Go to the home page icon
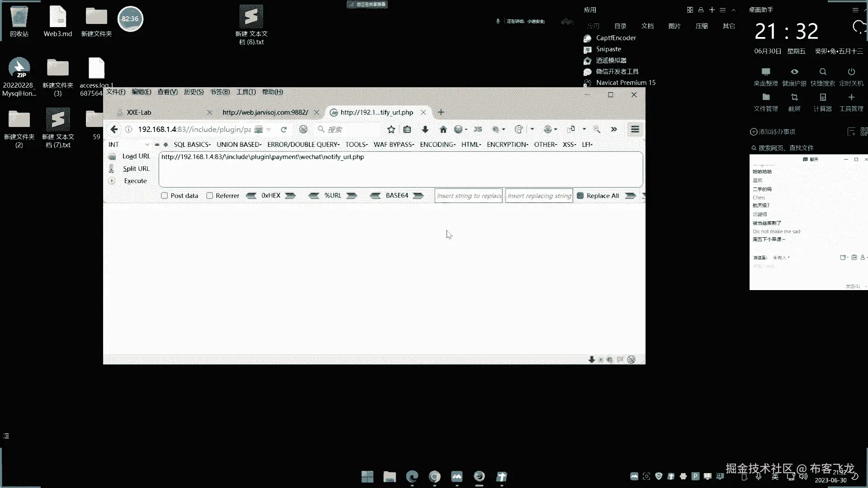 [x=443, y=129]
